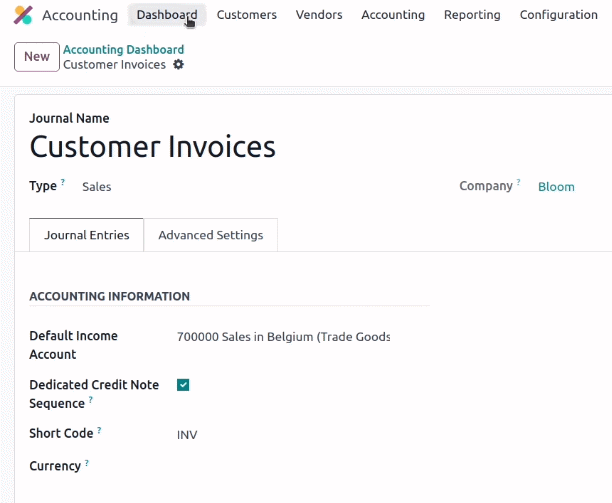Open the Dashboard menu
Image resolution: width=612 pixels, height=503 pixels.
(x=167, y=15)
